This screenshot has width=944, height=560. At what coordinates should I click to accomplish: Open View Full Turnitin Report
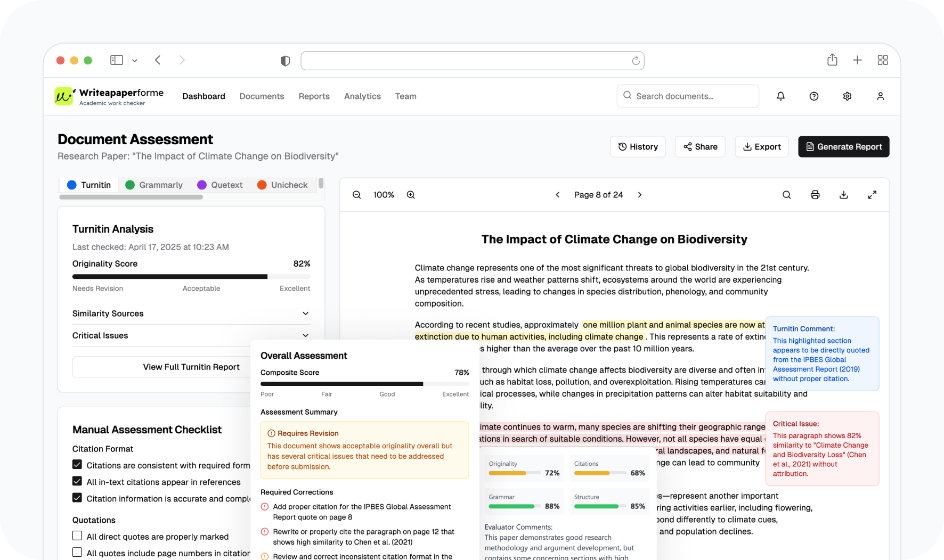point(191,367)
